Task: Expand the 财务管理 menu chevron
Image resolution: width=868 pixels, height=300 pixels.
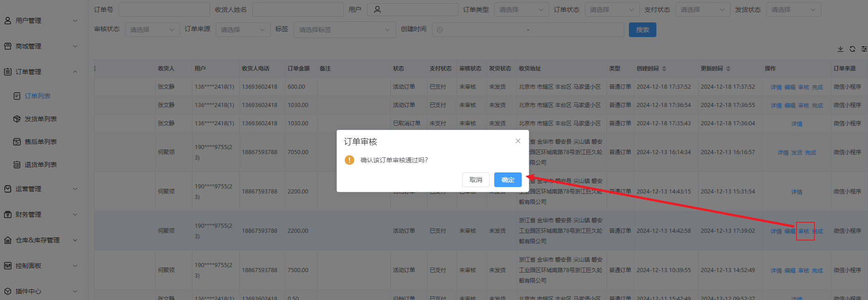Action: coord(75,214)
